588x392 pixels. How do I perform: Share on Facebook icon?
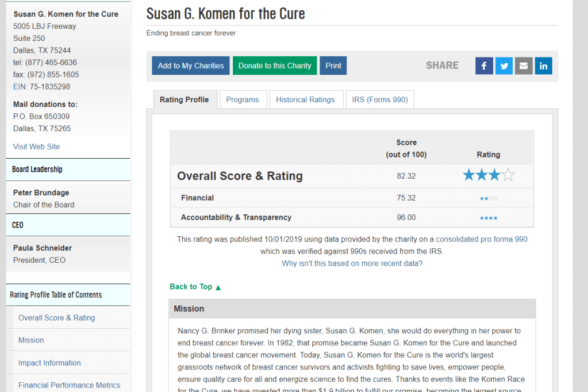point(484,66)
